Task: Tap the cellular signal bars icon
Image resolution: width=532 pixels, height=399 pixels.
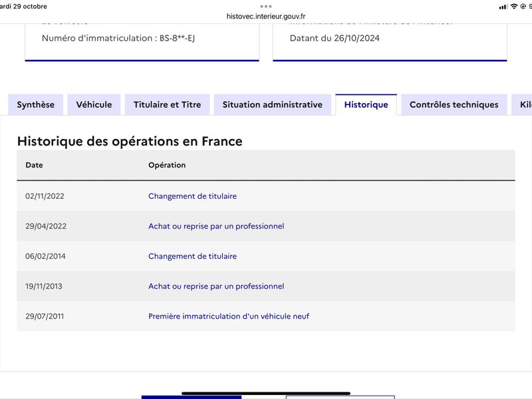Action: point(503,7)
